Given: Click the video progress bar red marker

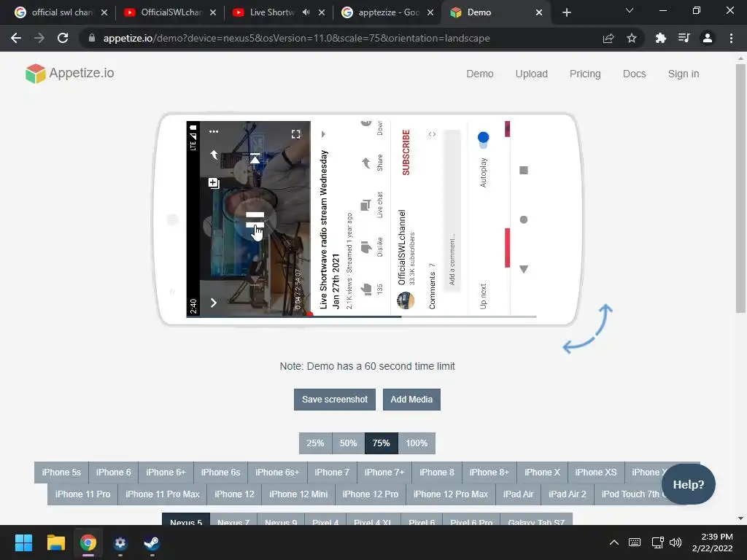Looking at the screenshot, I should click(309, 314).
